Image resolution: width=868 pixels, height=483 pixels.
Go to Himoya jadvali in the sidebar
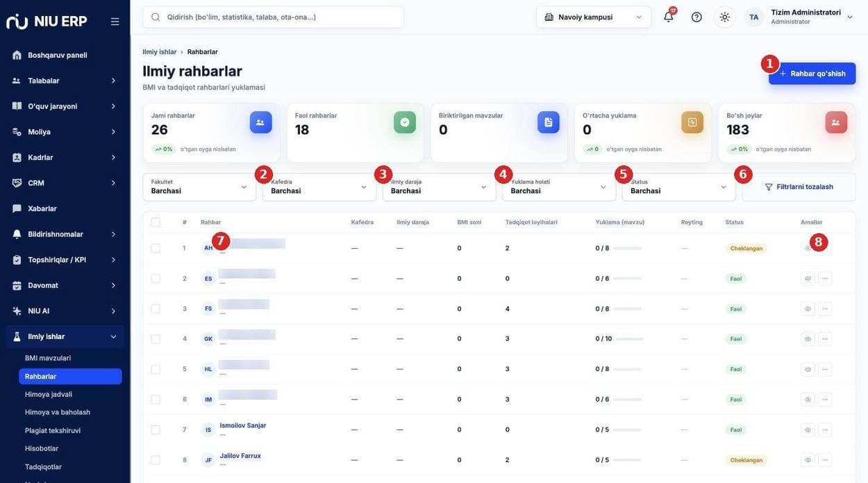coord(49,394)
